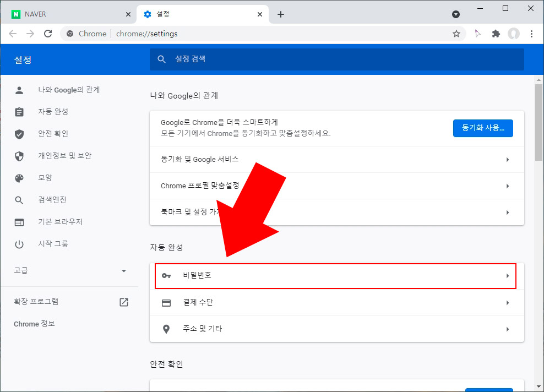Click the 안전 확인 section heading
The height and width of the screenshot is (392, 544).
pos(166,364)
